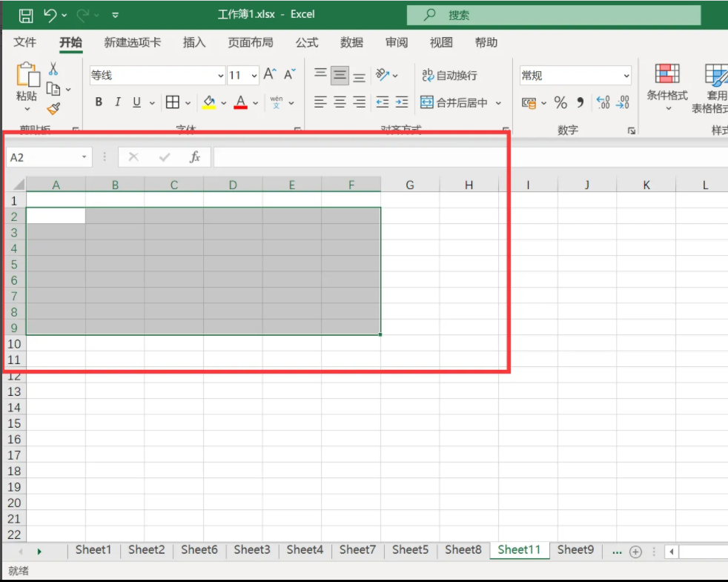The image size is (728, 582).
Task: Click the Format Painter brush icon
Action: coord(53,109)
